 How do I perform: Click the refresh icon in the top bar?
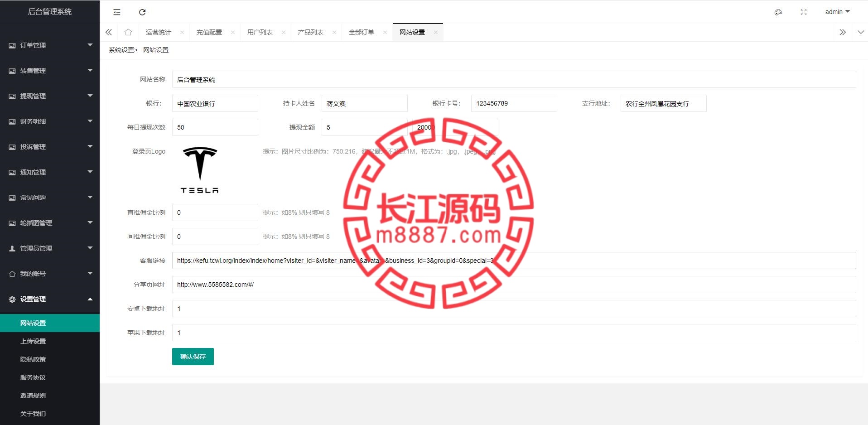142,12
